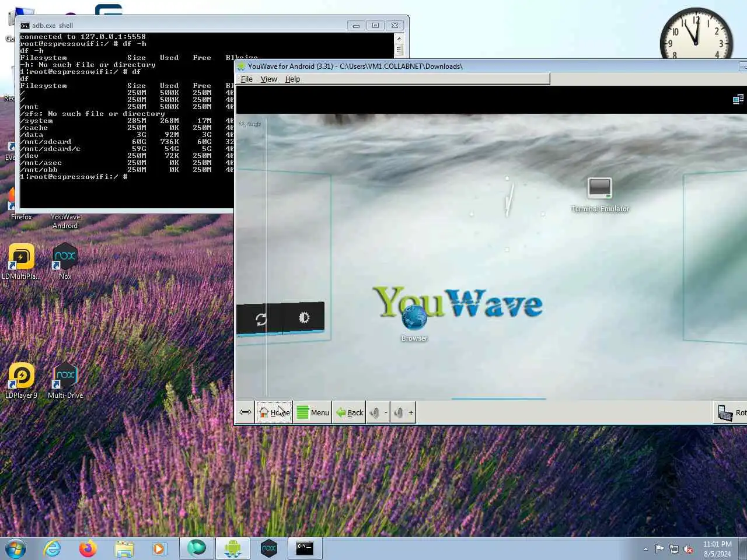Select the Firefox desktop icon label

click(x=22, y=217)
